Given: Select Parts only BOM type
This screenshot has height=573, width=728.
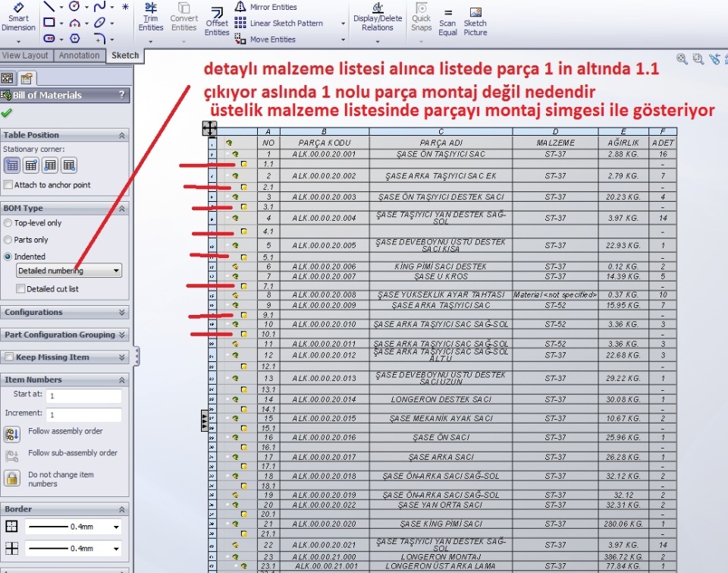Looking at the screenshot, I should 8,240.
